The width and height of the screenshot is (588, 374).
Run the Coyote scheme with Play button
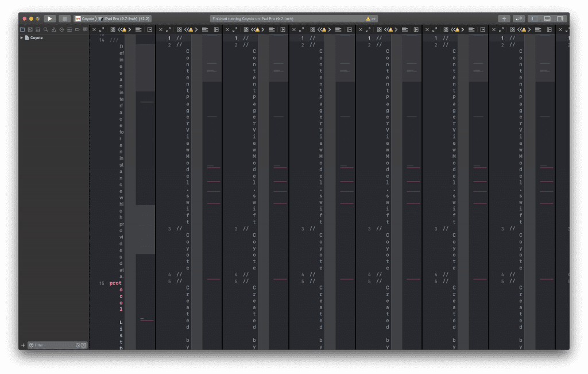pos(50,18)
